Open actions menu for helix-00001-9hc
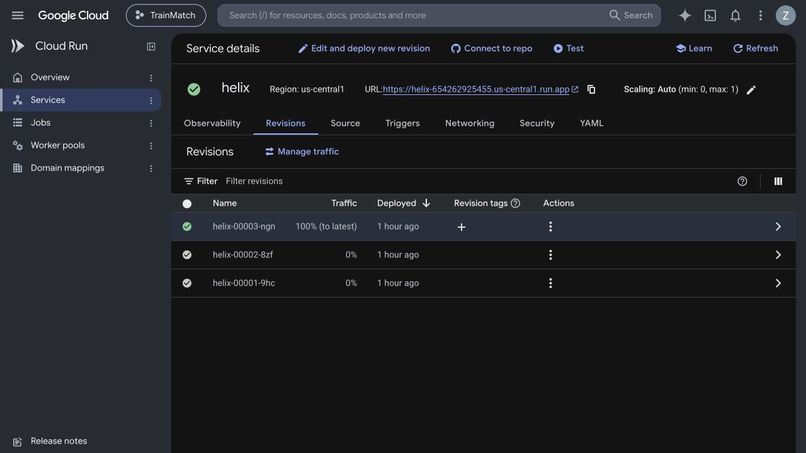The image size is (806, 453). coord(550,283)
